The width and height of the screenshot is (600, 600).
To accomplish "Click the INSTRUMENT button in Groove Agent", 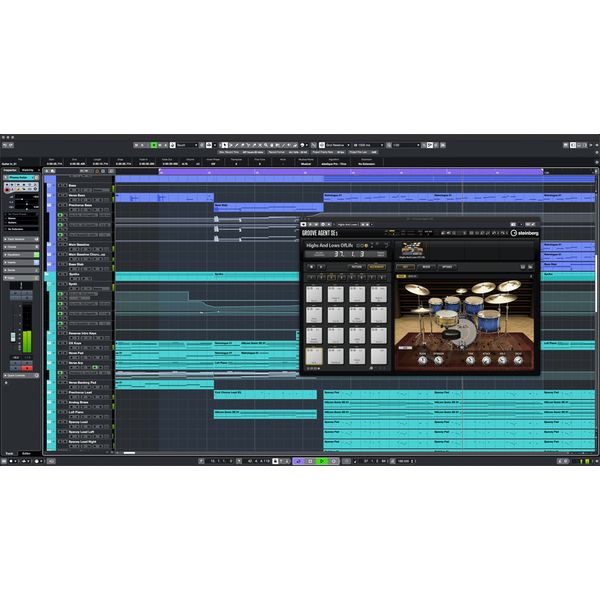I will (377, 267).
